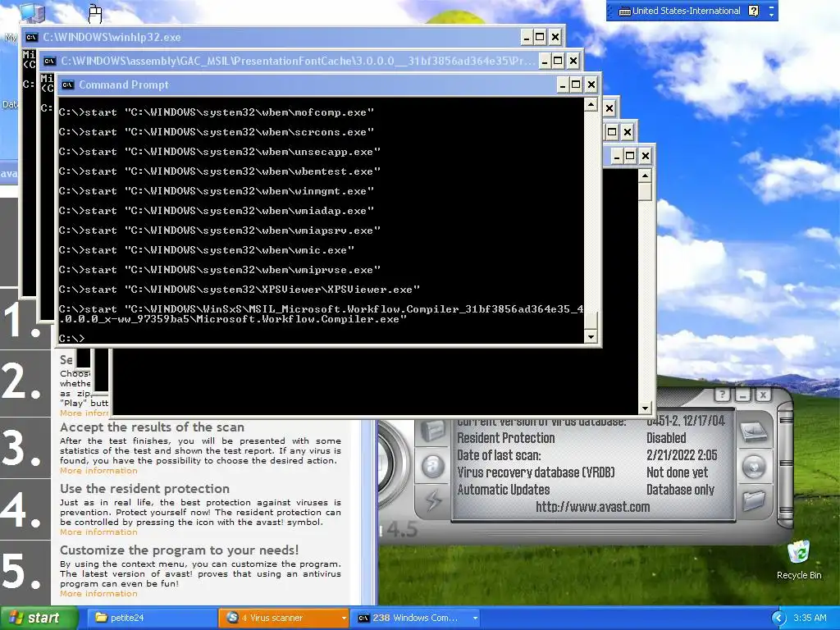Click the 'Resident Protection' label in avast

[505, 438]
